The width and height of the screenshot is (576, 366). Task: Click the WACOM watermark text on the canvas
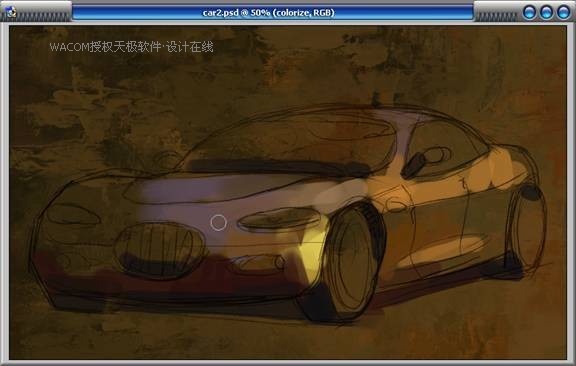pyautogui.click(x=131, y=47)
